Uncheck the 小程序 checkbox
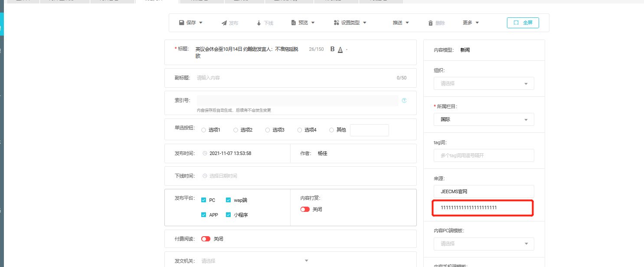 tap(228, 215)
